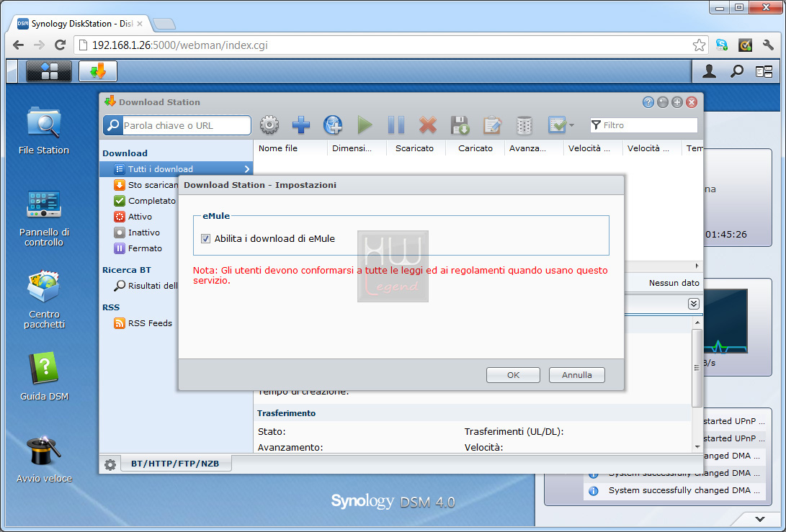Collapse the details panel with double-chevron button
Viewport: 786px width, 532px height.
pyautogui.click(x=694, y=304)
